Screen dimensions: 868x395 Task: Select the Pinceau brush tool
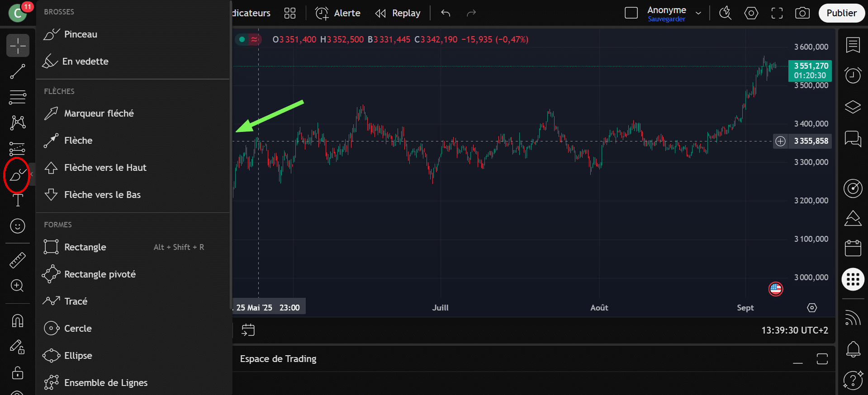click(81, 34)
